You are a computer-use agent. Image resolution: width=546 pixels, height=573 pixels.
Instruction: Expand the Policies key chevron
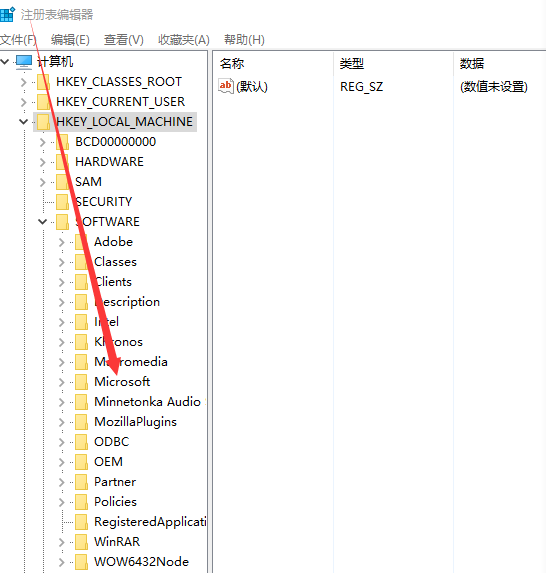[x=62, y=502]
